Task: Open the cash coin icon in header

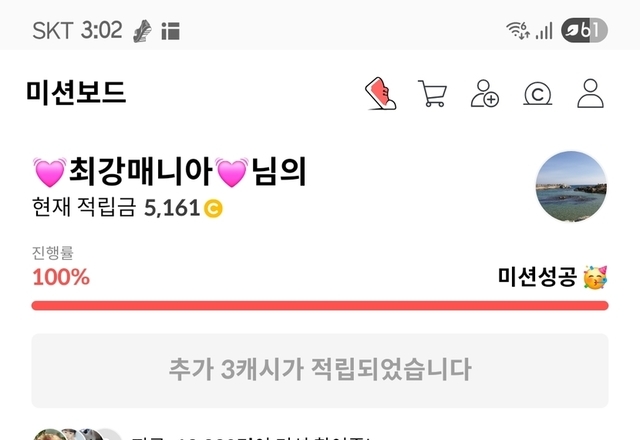Action: click(x=538, y=93)
